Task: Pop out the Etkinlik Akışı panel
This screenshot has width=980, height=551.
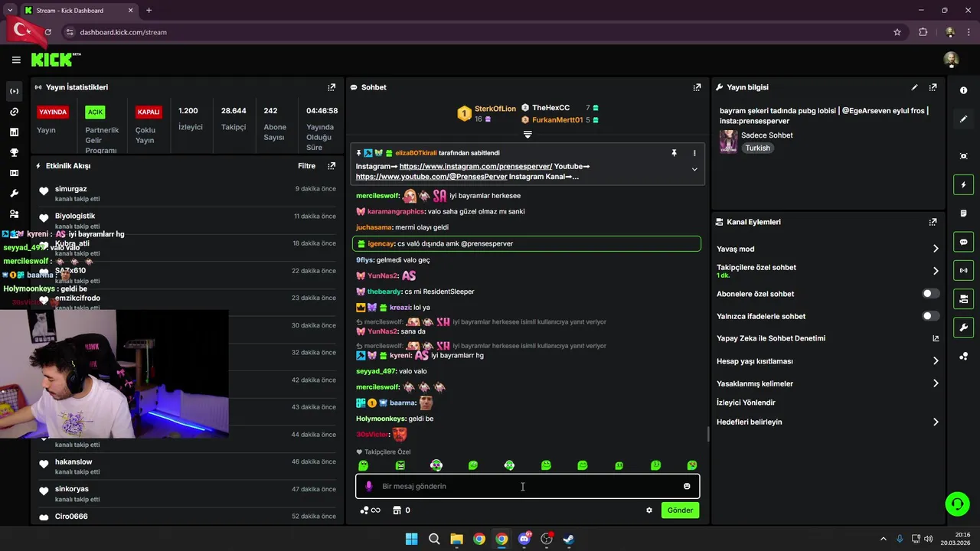Action: click(x=332, y=165)
